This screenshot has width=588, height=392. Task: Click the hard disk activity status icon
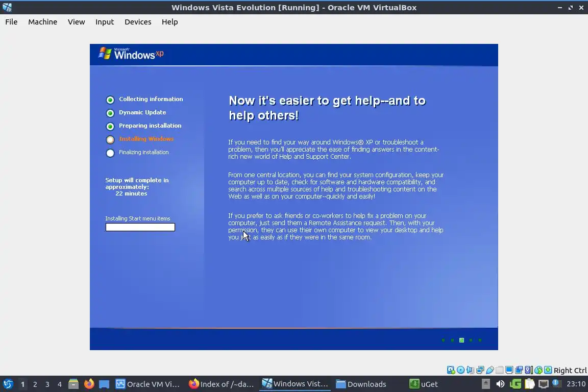pyautogui.click(x=451, y=370)
